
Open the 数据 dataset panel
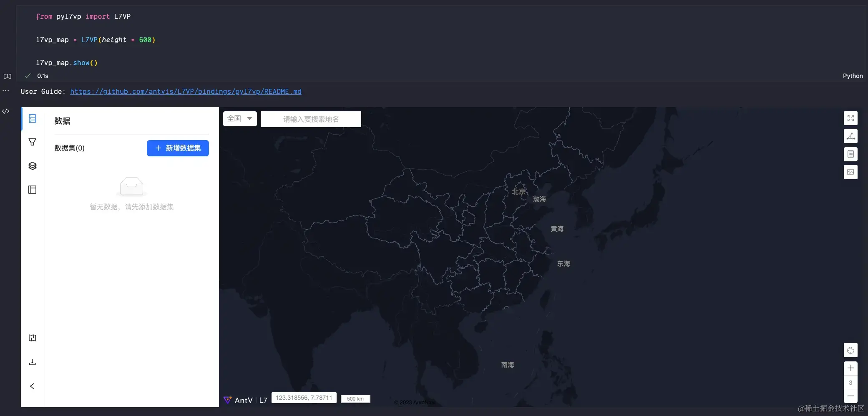click(x=32, y=118)
